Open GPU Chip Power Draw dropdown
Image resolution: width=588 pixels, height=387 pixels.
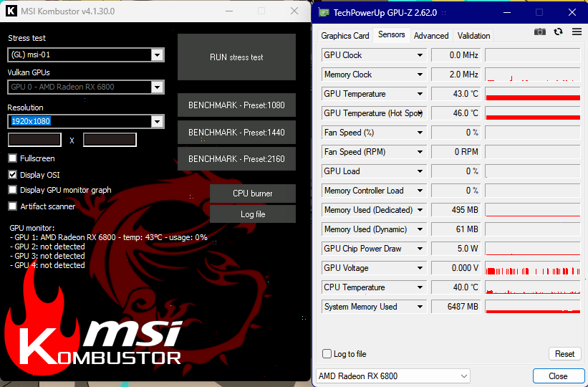coord(420,249)
